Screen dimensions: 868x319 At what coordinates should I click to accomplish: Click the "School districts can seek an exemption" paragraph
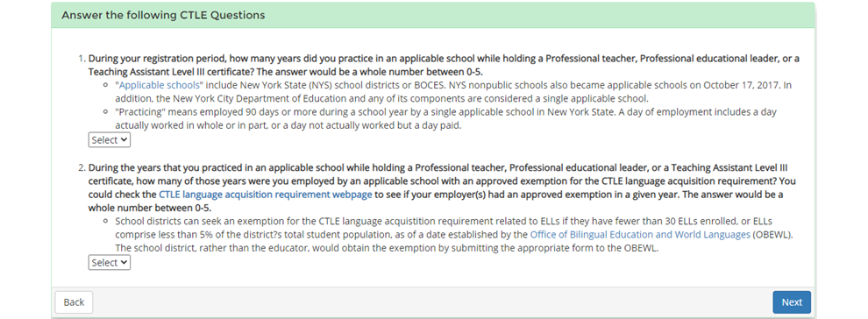coord(454,234)
